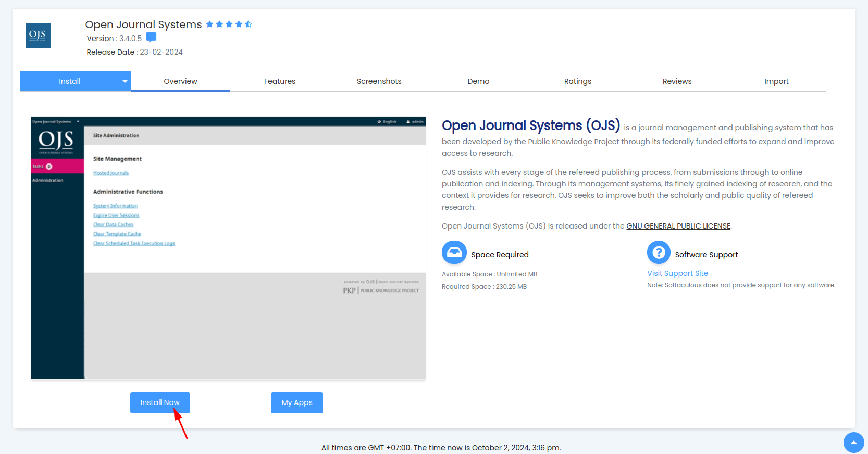The width and height of the screenshot is (868, 454).
Task: Click the scroll-to-top arrow button
Action: tap(853, 443)
